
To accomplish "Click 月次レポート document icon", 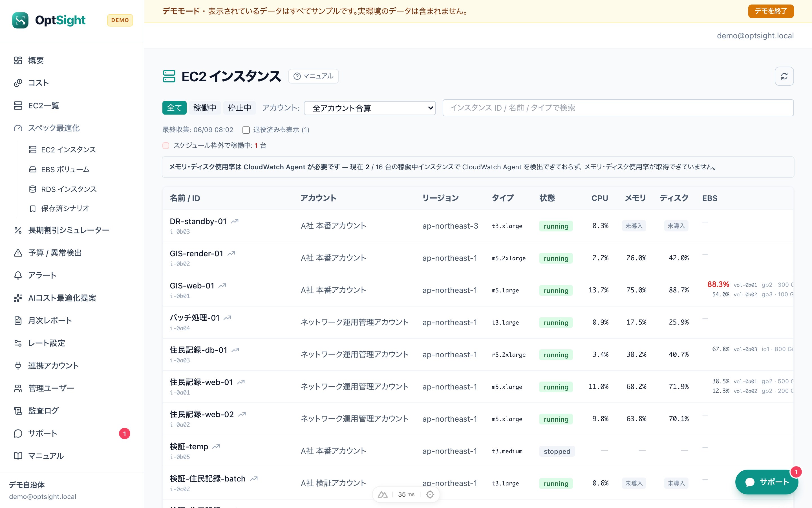I will tap(18, 321).
